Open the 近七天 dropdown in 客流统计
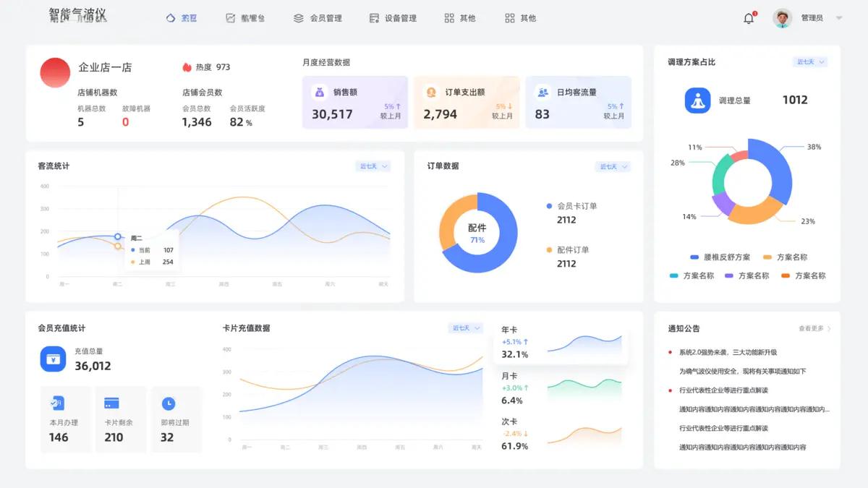 [373, 166]
